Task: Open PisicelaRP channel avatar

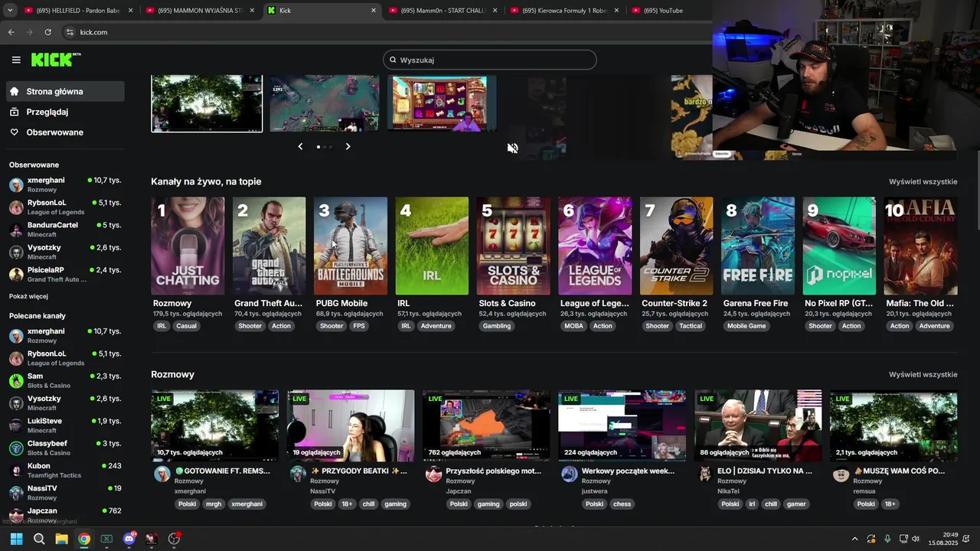Action: click(x=16, y=275)
